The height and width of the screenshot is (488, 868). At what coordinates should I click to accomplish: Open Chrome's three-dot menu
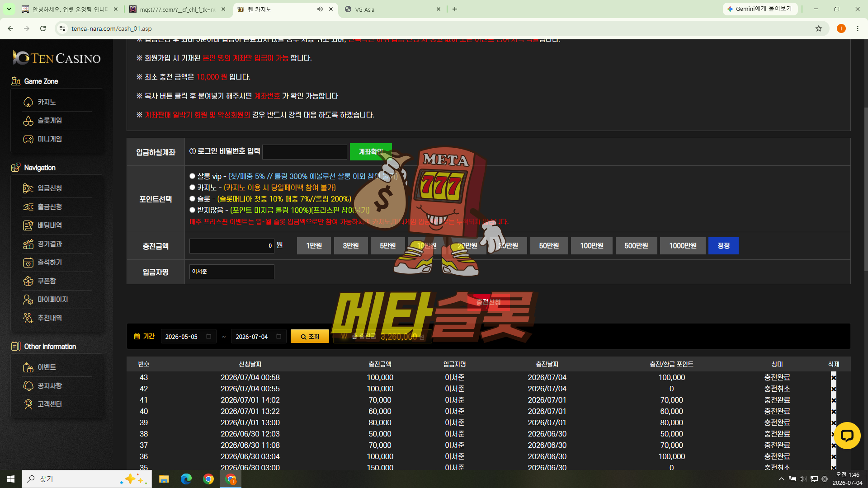click(x=858, y=28)
